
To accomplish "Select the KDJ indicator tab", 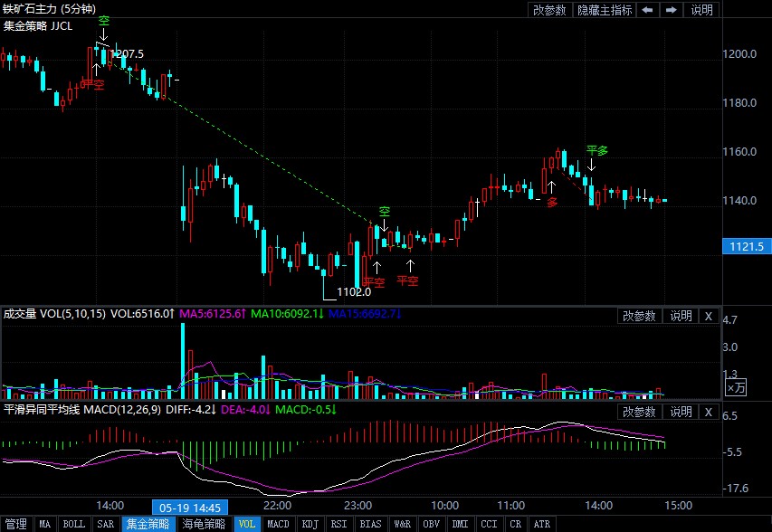I will pos(310,524).
